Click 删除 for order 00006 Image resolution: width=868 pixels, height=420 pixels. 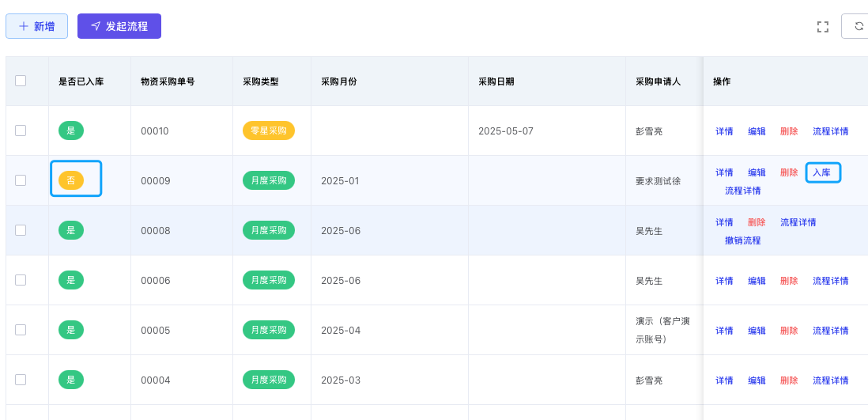point(789,281)
